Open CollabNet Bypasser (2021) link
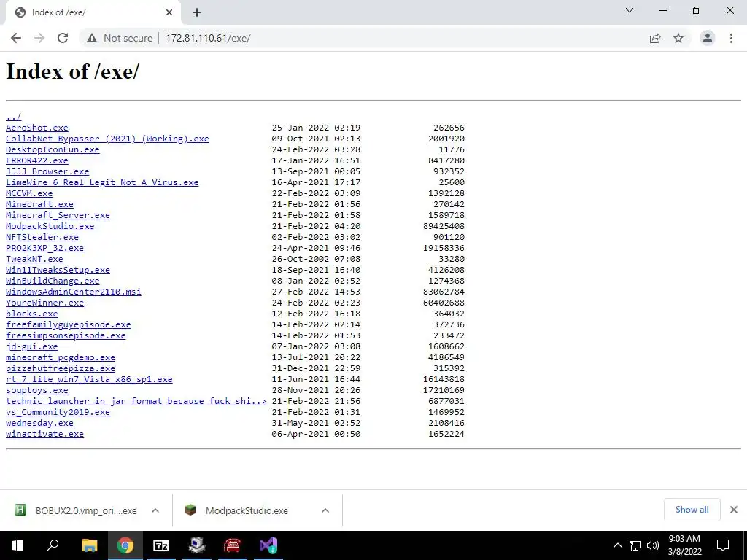This screenshot has width=747, height=560. tap(107, 139)
